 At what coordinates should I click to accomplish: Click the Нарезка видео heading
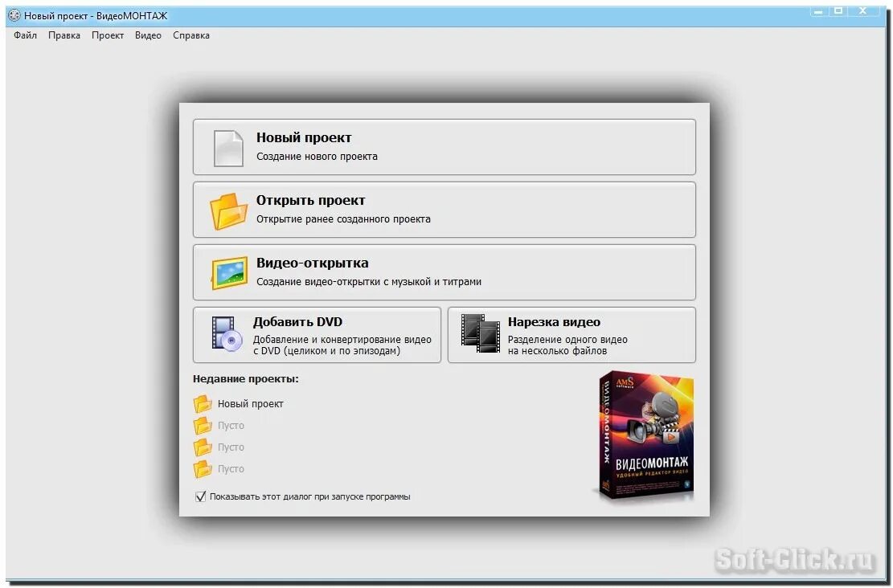pyautogui.click(x=554, y=322)
